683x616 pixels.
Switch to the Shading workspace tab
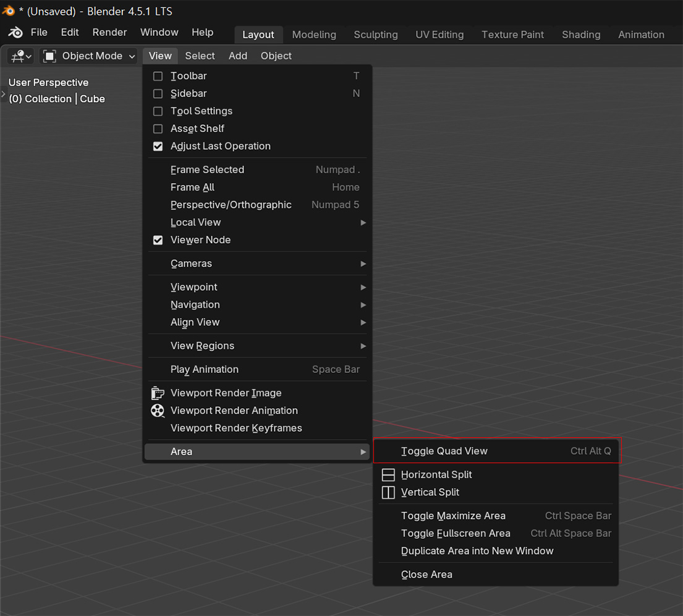tap(581, 35)
